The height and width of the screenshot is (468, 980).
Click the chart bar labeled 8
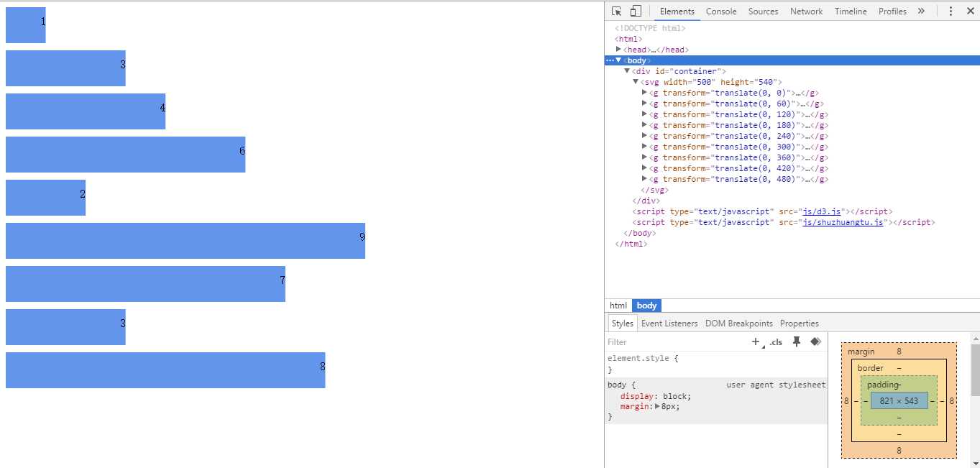pos(165,370)
